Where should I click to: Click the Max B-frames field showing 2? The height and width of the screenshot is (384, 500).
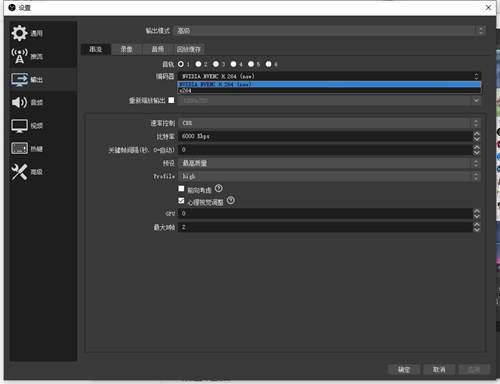tap(326, 227)
